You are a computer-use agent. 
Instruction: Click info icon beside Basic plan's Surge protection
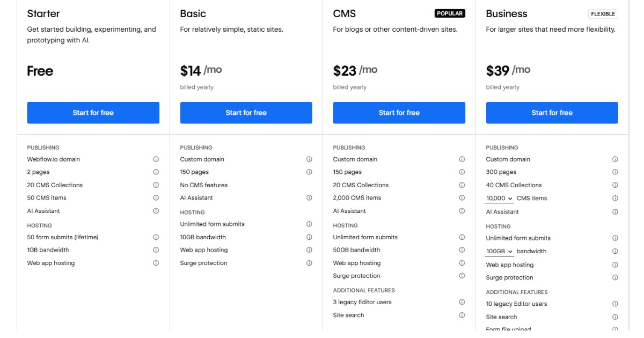pyautogui.click(x=309, y=263)
